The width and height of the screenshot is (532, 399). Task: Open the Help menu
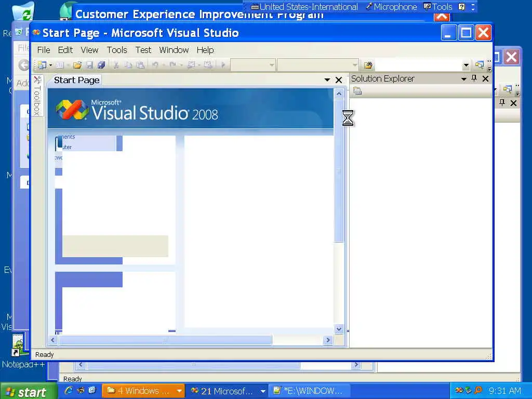pos(205,50)
